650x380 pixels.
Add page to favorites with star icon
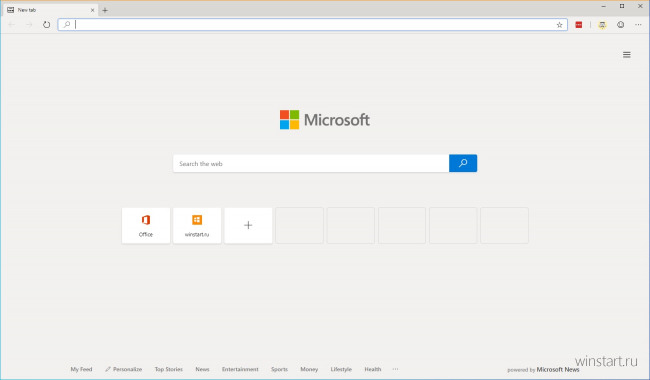pos(559,25)
